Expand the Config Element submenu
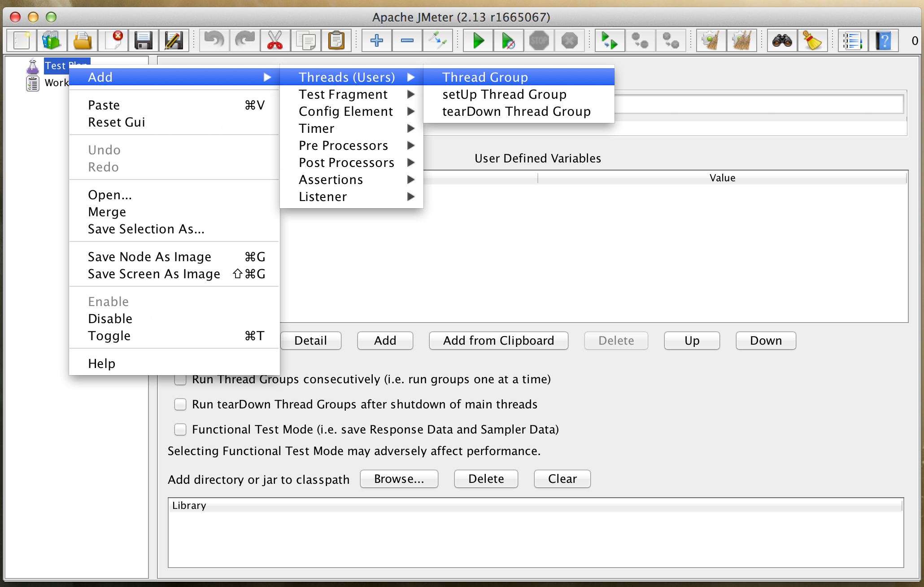 pyautogui.click(x=352, y=111)
